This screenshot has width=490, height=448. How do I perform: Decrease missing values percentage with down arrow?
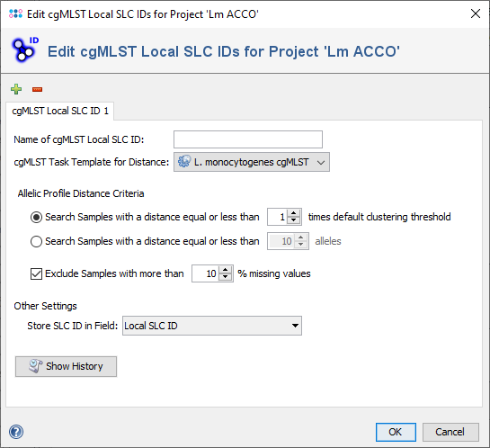coord(226,277)
